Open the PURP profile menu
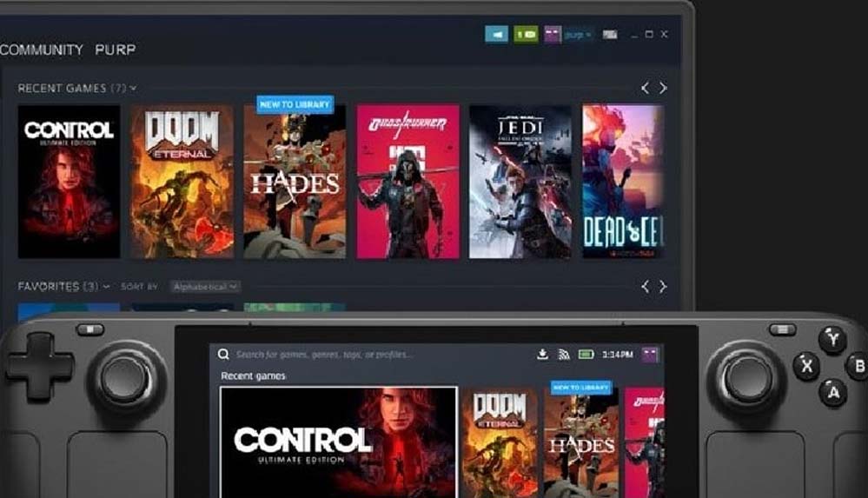This screenshot has width=868, height=498. (x=116, y=50)
